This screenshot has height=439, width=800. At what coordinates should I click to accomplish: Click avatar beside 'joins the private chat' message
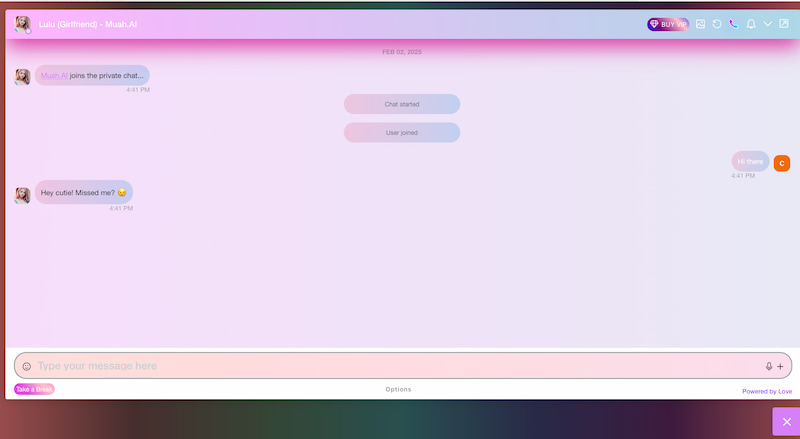coord(22,77)
